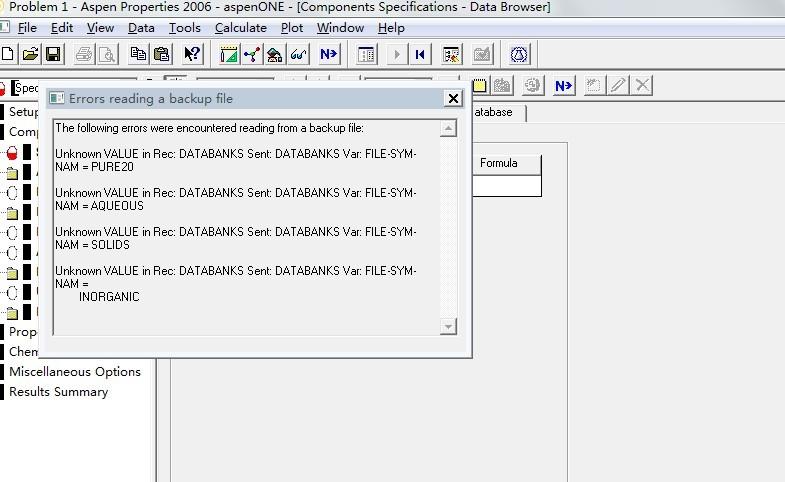Click the Print icon in the toolbar
785x482 pixels.
pos(84,54)
